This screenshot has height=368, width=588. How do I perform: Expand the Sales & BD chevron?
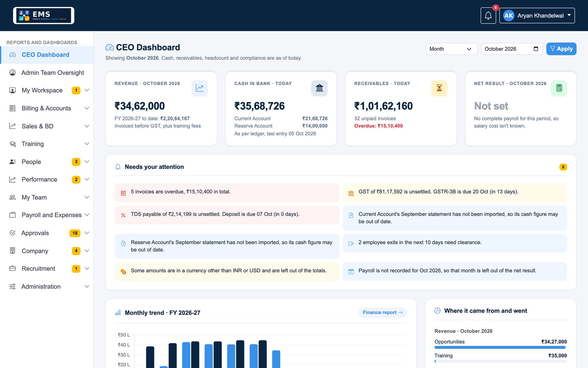tap(87, 126)
